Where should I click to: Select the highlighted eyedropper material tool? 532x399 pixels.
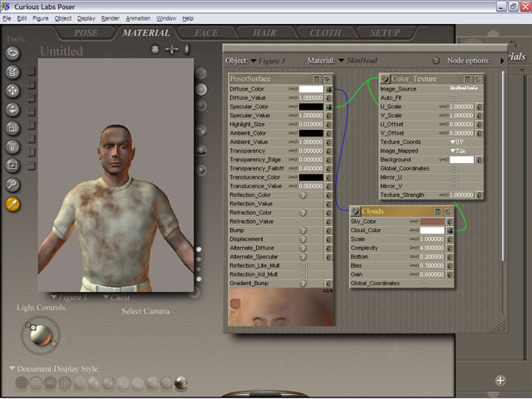(12, 204)
